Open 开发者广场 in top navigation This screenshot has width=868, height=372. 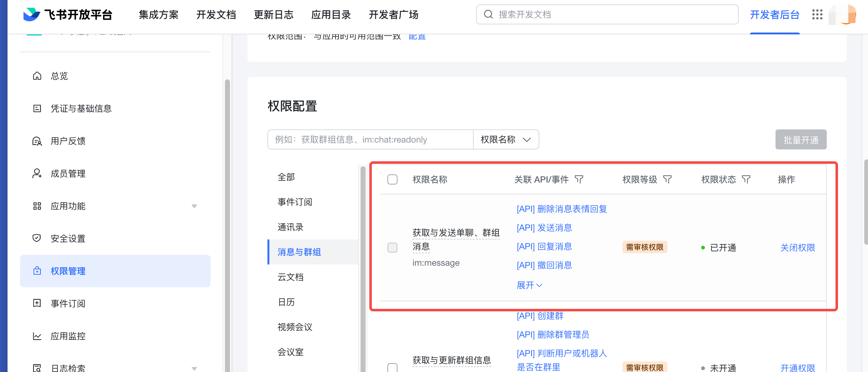[394, 14]
